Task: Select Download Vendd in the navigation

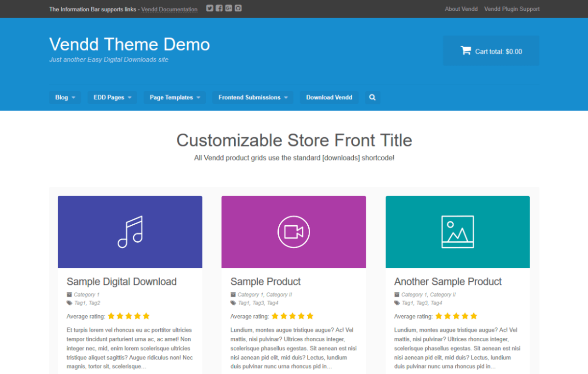Action: tap(329, 97)
